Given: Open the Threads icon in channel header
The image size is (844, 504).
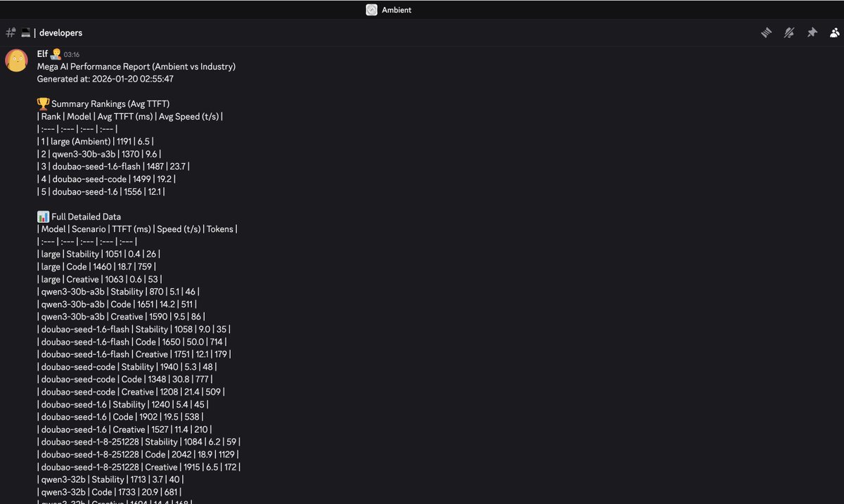Looking at the screenshot, I should pos(767,32).
